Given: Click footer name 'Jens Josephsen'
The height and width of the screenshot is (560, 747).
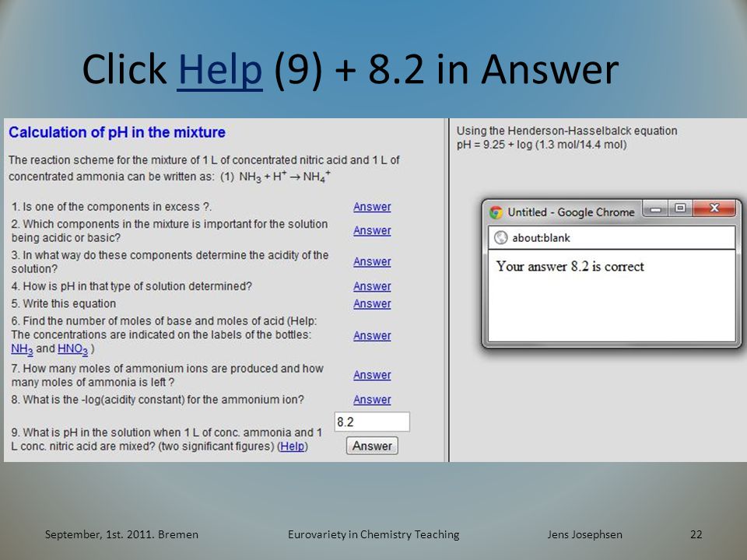Looking at the screenshot, I should [584, 534].
